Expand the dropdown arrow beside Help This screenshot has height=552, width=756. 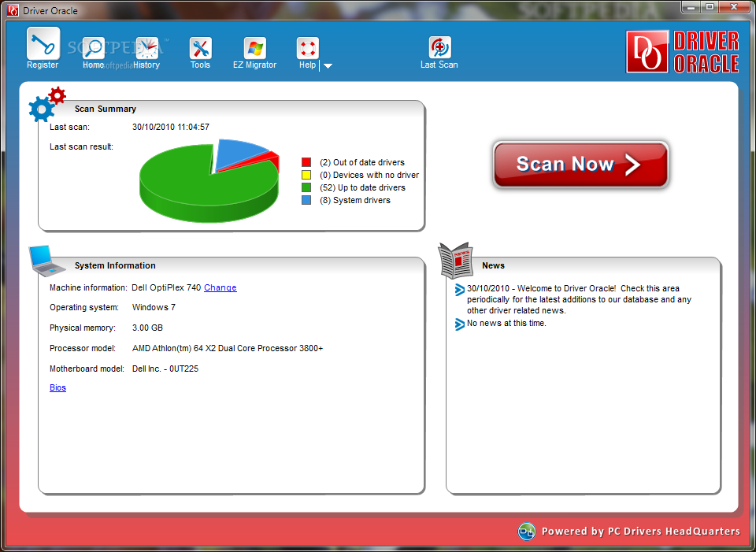(328, 66)
